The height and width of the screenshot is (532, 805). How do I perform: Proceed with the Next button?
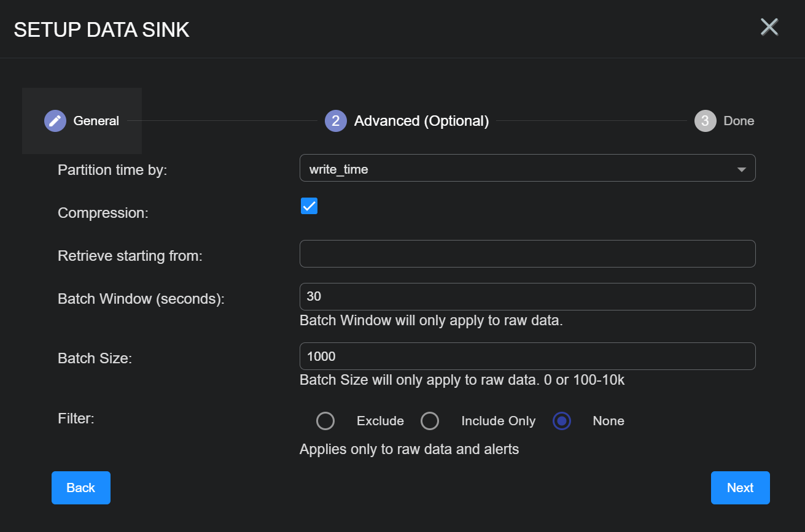coord(740,488)
